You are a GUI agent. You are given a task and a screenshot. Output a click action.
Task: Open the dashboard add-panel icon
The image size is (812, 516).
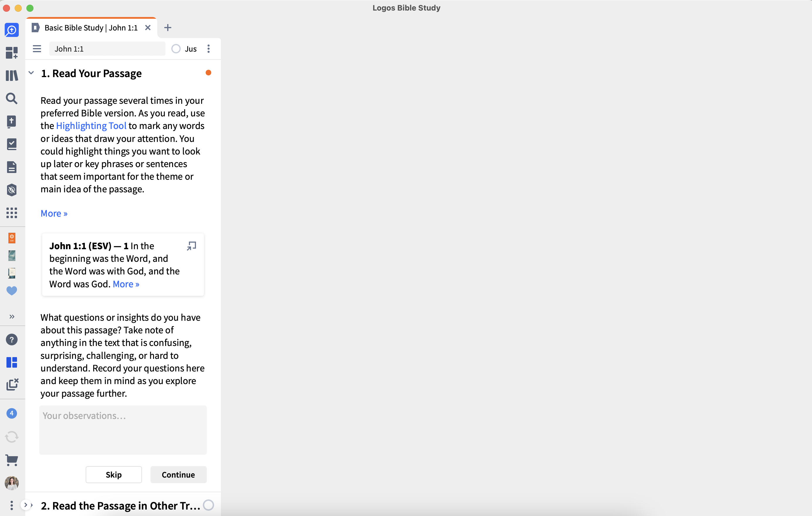pos(12,52)
